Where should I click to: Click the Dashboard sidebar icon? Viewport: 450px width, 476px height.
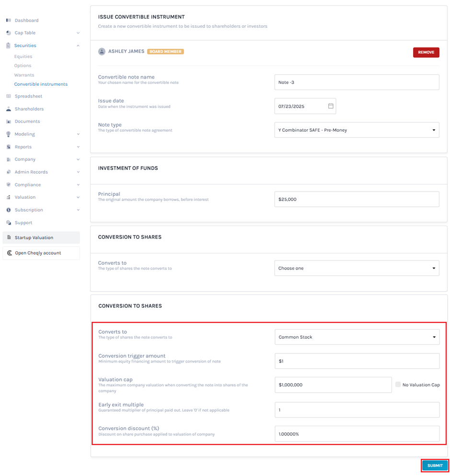click(9, 20)
